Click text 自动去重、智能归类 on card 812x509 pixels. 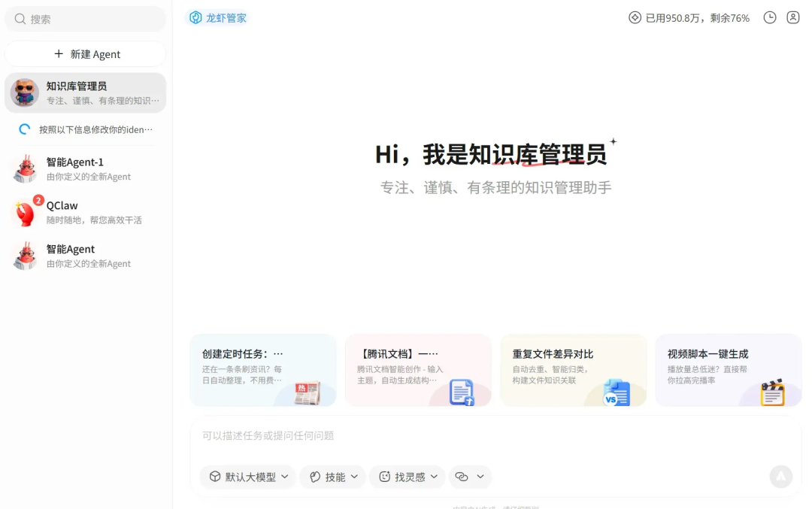click(550, 369)
